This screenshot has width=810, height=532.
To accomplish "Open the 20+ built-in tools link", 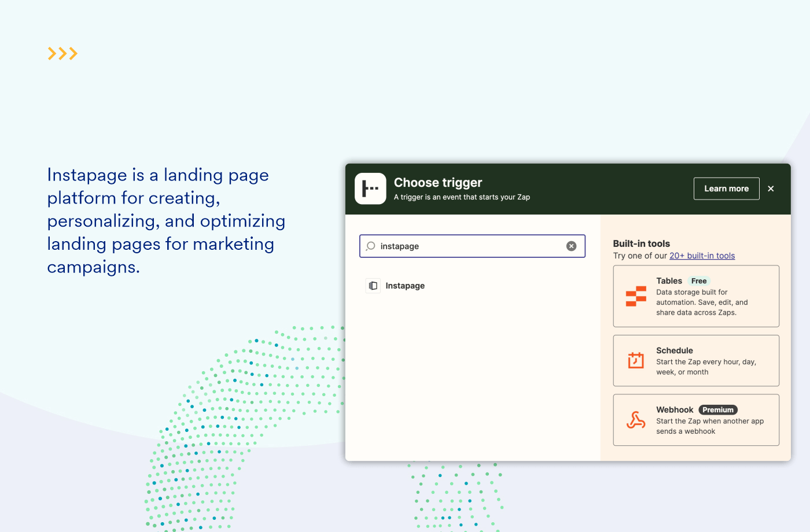I will (x=702, y=256).
